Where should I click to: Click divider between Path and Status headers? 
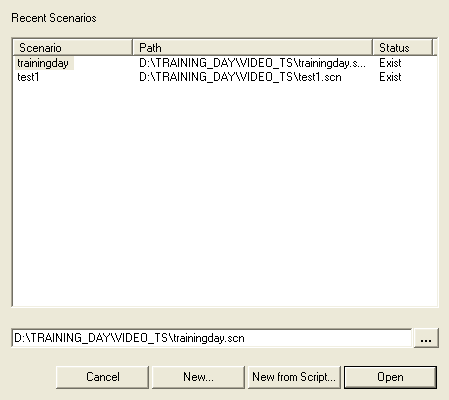coord(373,48)
